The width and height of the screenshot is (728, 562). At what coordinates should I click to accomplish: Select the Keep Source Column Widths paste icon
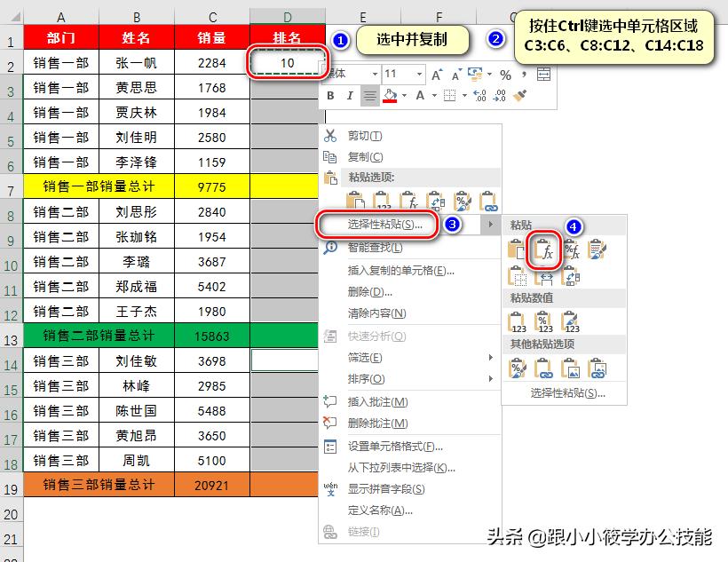pyautogui.click(x=542, y=277)
